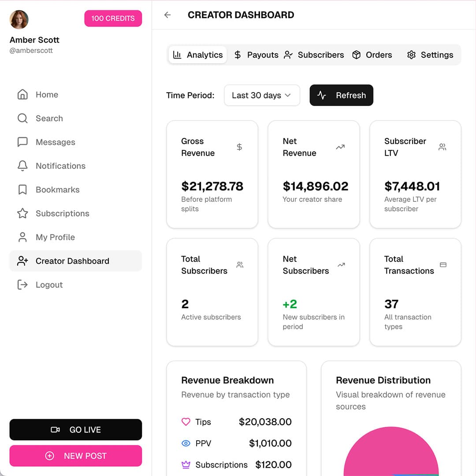The image size is (476, 476).
Task: Switch to the Payouts tab
Action: (256, 55)
